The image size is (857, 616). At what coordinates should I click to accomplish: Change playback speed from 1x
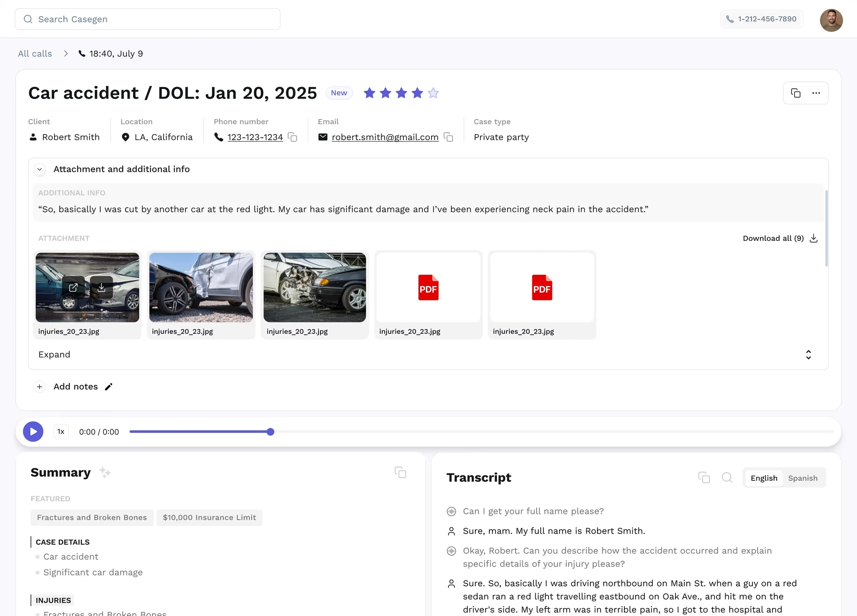61,432
